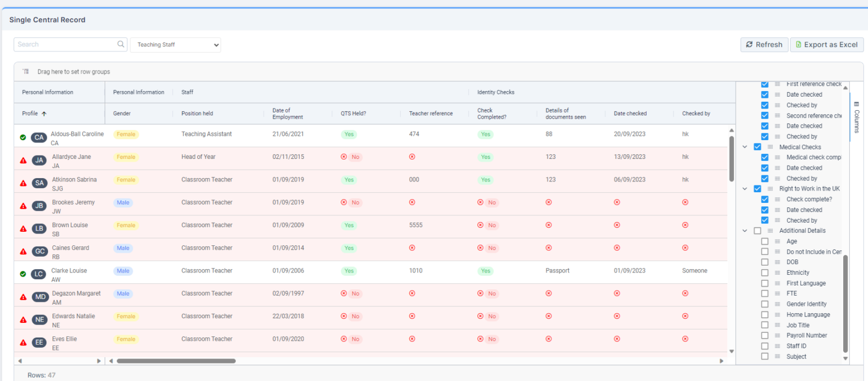The image size is (868, 381).
Task: Click the search magnifier icon
Action: point(120,44)
